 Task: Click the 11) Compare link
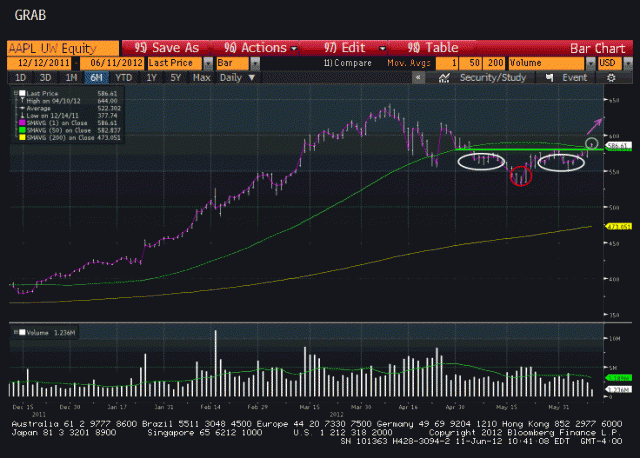(347, 63)
